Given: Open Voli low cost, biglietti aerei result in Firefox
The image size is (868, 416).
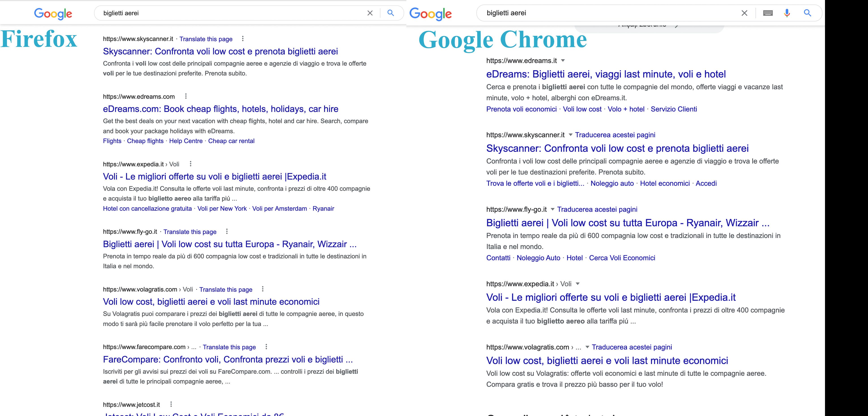Looking at the screenshot, I should point(211,301).
